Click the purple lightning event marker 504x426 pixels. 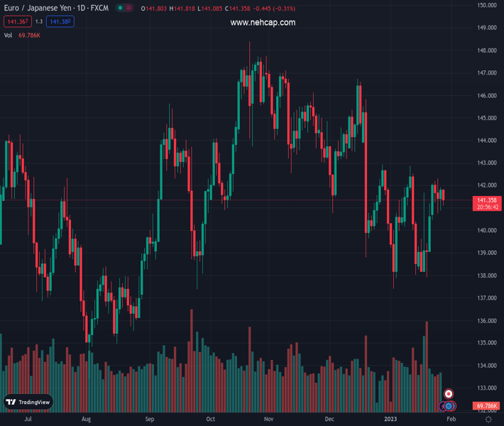pyautogui.click(x=442, y=406)
